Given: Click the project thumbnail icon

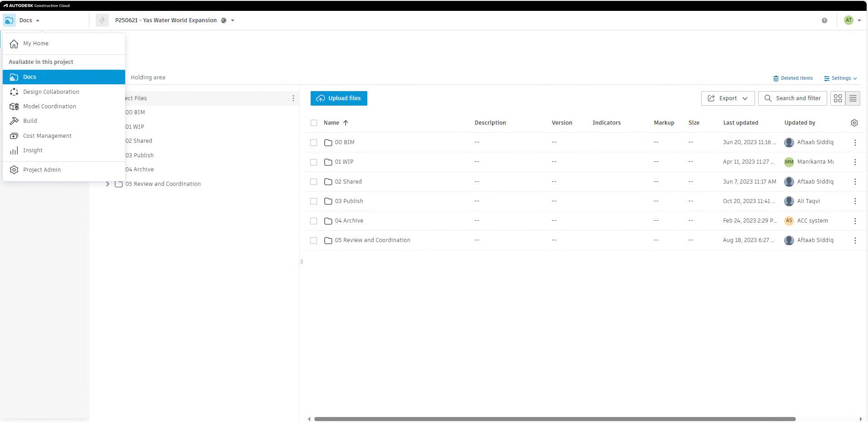Looking at the screenshot, I should [x=102, y=20].
